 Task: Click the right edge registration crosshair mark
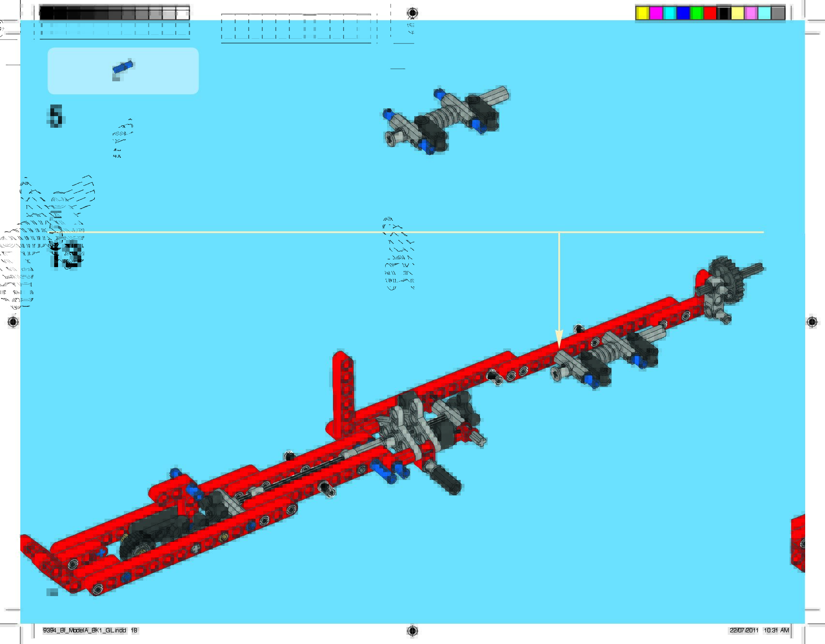[x=812, y=322]
